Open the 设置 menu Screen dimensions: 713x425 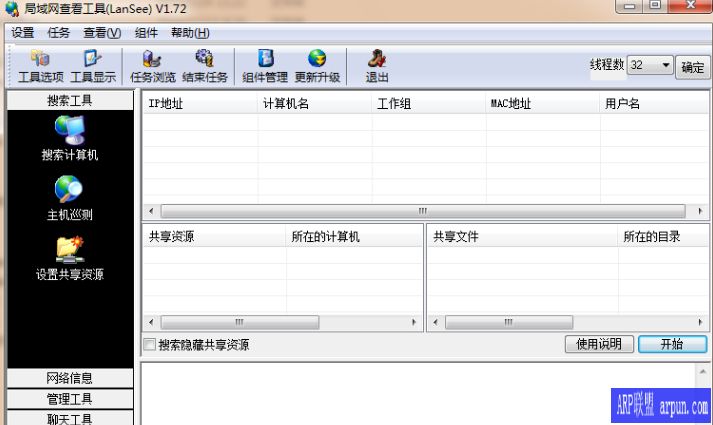[23, 33]
